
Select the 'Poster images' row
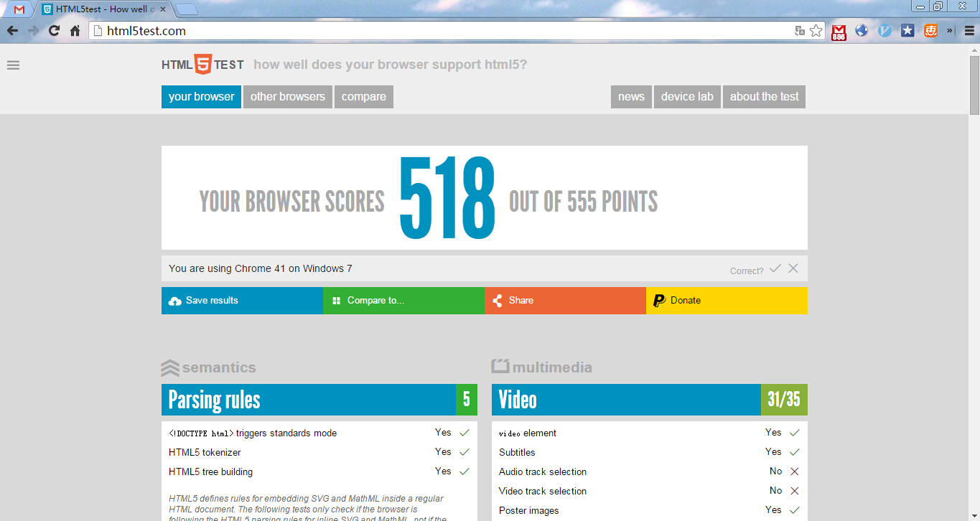650,510
